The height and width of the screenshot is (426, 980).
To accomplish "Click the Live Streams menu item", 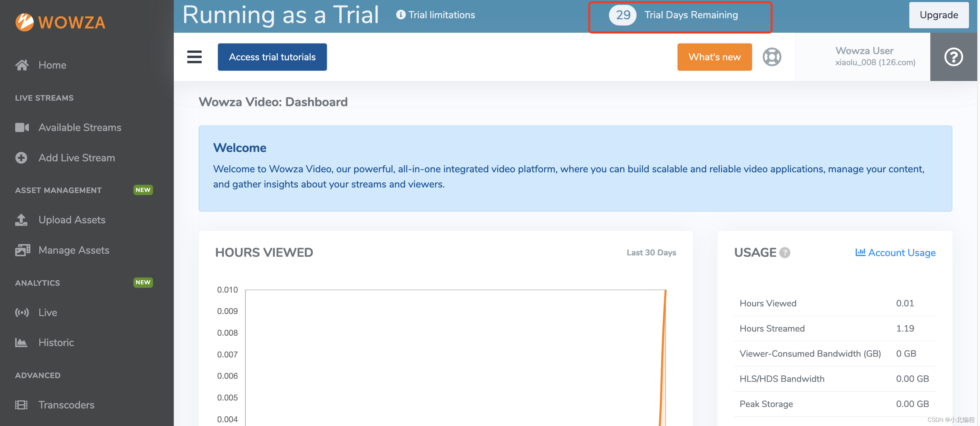I will [x=44, y=97].
